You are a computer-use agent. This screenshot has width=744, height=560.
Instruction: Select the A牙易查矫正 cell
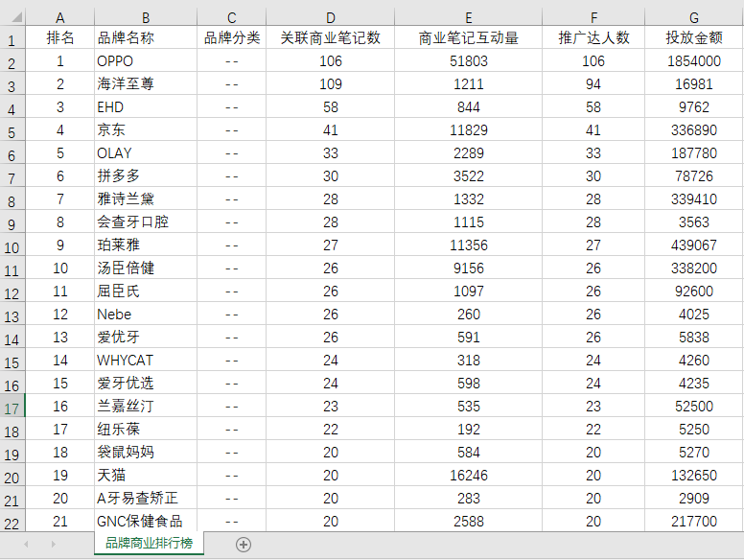point(146,499)
